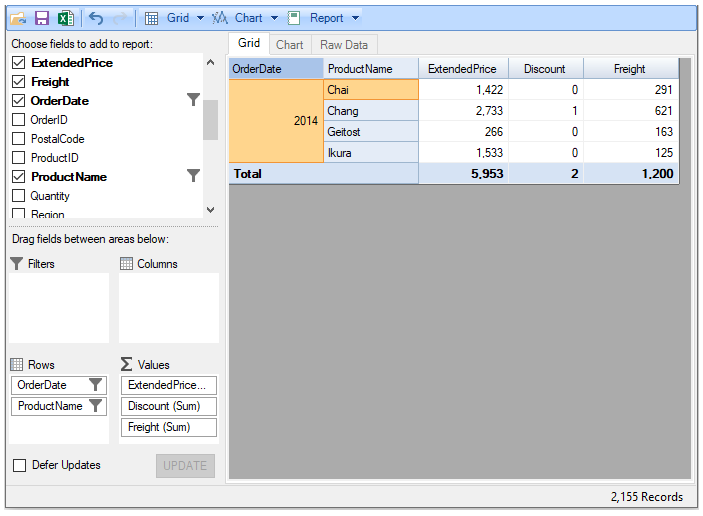Viewport: 703px width, 516px height.
Task: Click the open folder icon in toolbar
Action: (x=18, y=18)
